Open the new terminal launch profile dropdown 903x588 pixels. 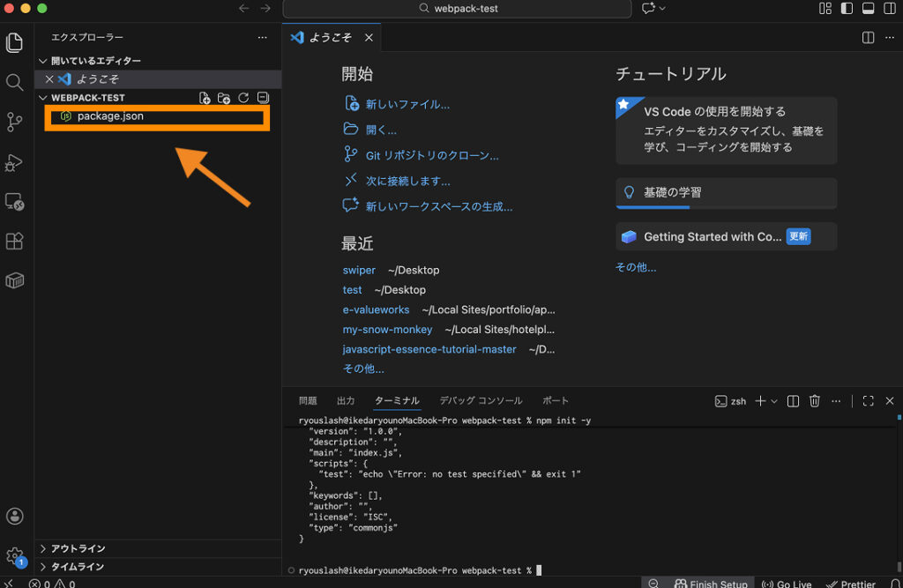pyautogui.click(x=774, y=401)
